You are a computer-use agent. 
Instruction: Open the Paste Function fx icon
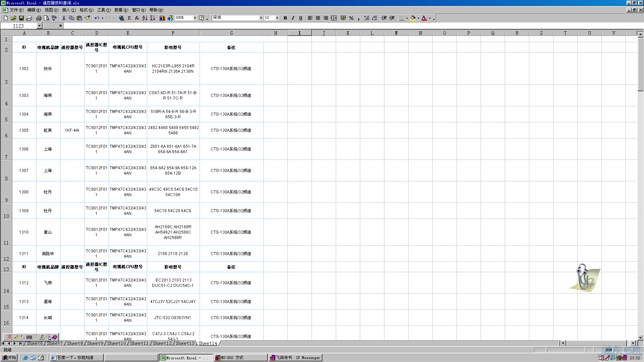(x=137, y=18)
